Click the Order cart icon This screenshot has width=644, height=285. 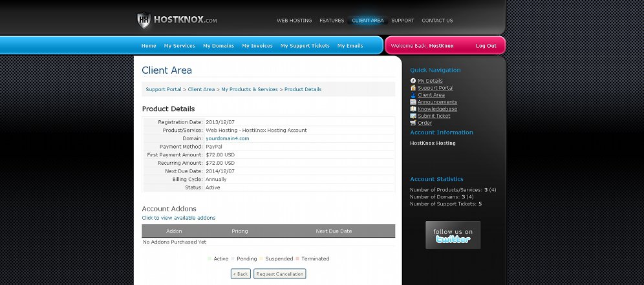click(413, 123)
